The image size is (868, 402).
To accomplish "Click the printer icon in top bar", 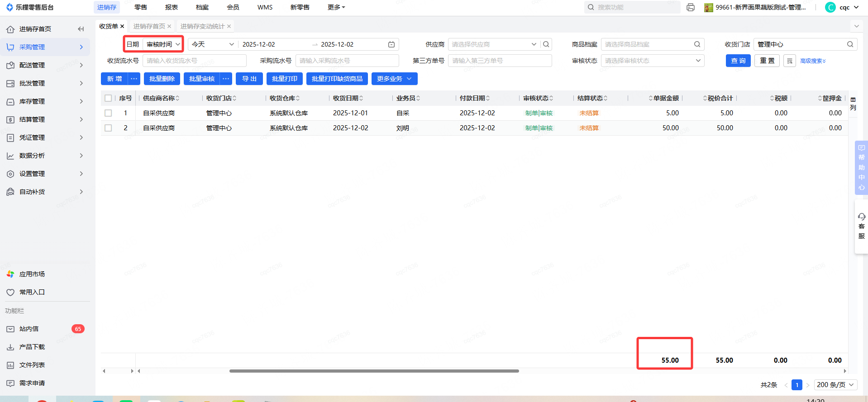I will [690, 7].
